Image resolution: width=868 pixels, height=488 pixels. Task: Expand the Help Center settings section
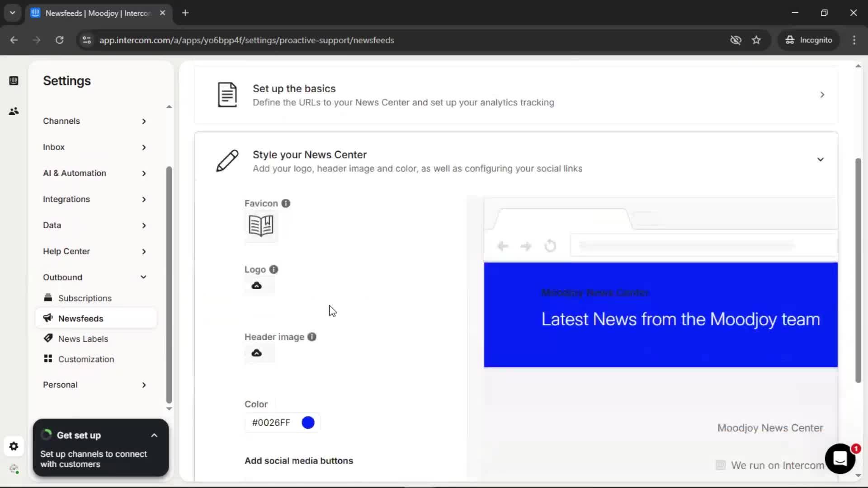95,251
